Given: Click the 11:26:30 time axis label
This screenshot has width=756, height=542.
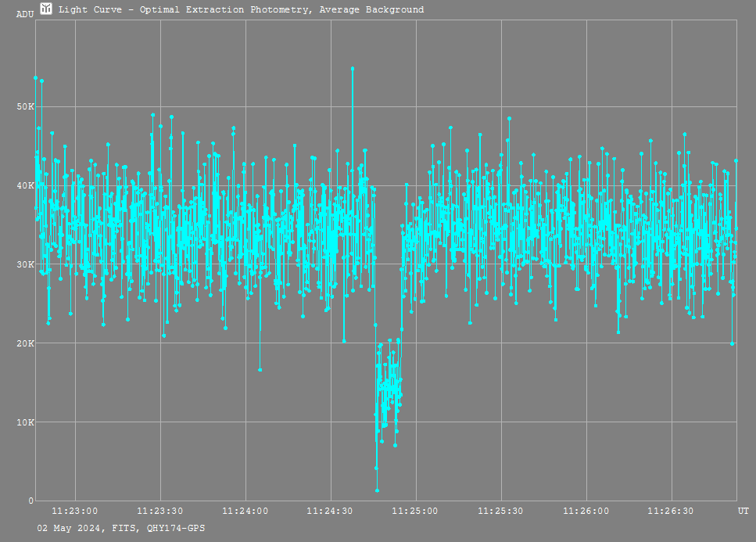Looking at the screenshot, I should (x=671, y=511).
